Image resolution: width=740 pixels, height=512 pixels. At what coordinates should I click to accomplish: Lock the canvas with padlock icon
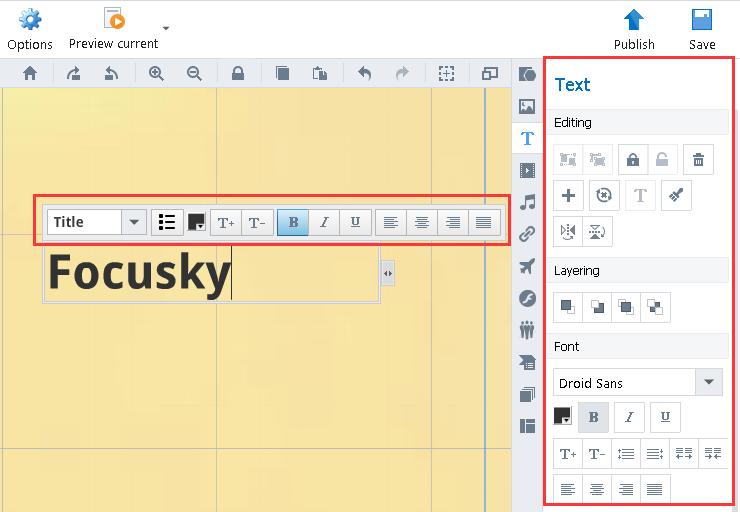[238, 73]
